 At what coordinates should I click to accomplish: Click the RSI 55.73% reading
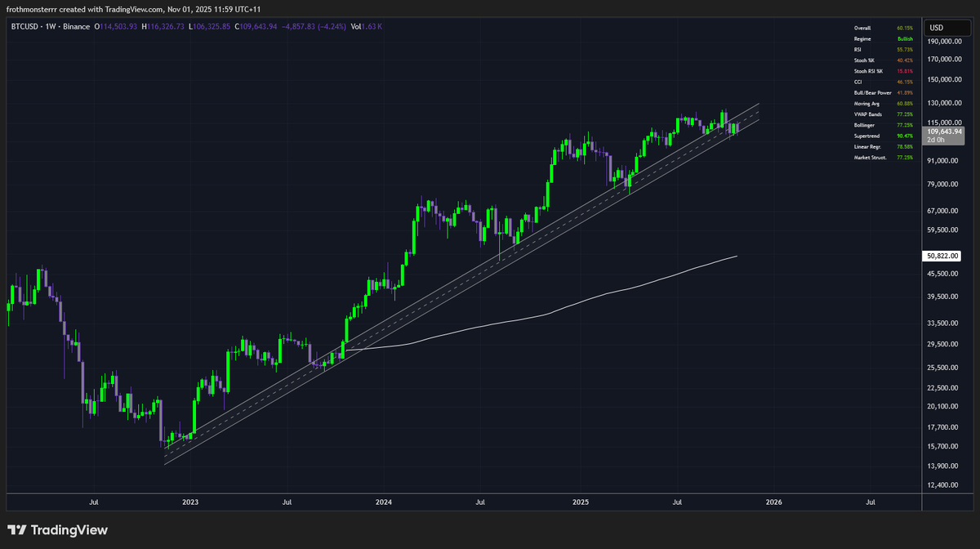906,49
